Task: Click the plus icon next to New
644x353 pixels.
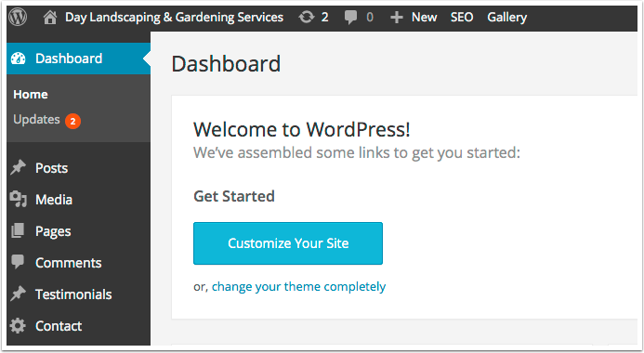Action: tap(396, 18)
